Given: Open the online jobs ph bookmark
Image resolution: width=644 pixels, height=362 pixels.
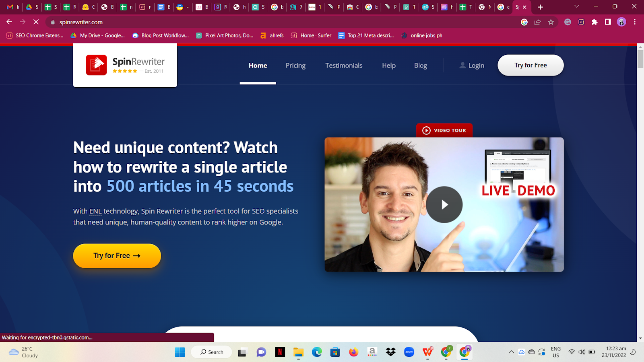Looking at the screenshot, I should coord(422,35).
